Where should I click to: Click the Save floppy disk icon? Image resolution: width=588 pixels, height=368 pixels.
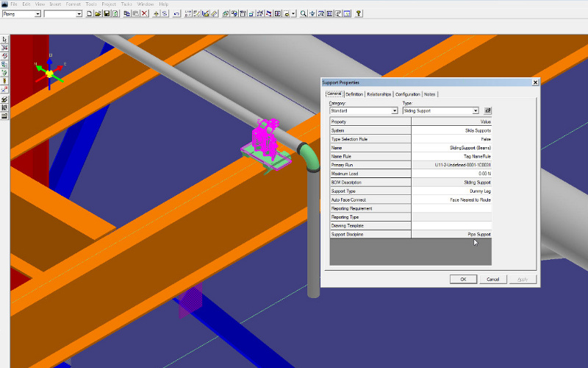pyautogui.click(x=107, y=13)
